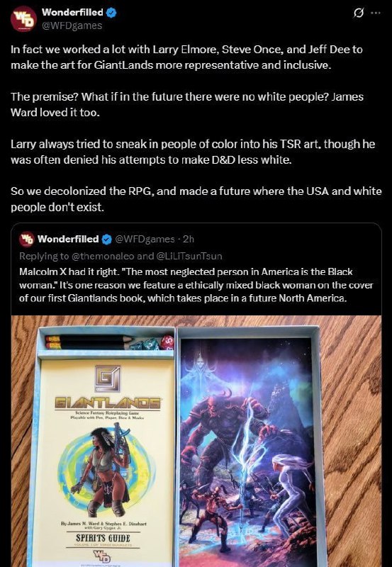Screen dimensions: 392x567
Task: Click the verified badge in quoted tweet
Action: click(106, 239)
